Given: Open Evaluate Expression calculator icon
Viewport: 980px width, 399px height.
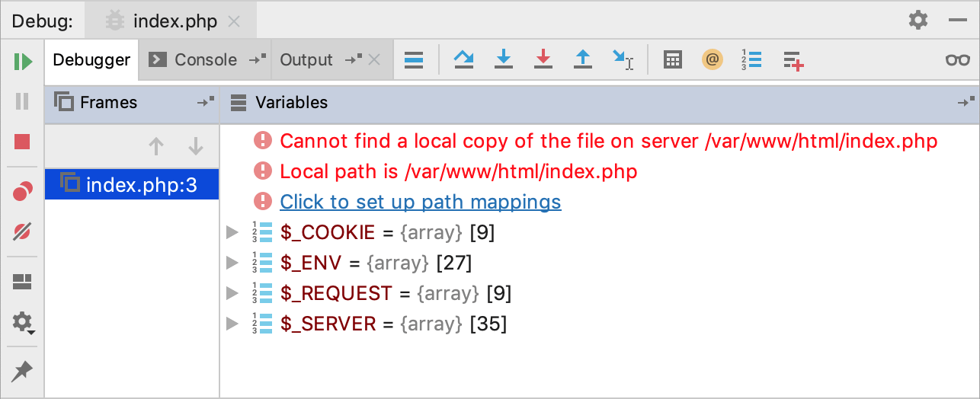Looking at the screenshot, I should tap(672, 59).
